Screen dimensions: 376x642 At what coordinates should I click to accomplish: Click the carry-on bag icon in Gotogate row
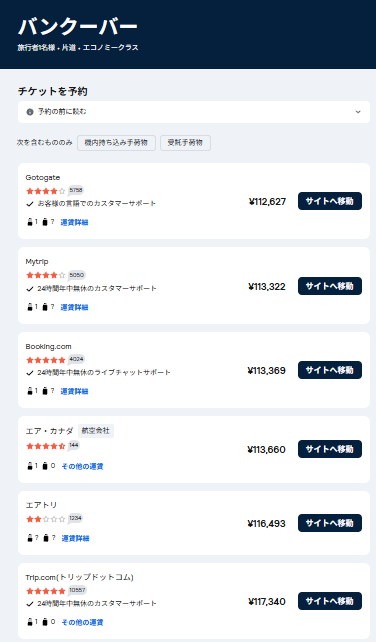[29, 222]
